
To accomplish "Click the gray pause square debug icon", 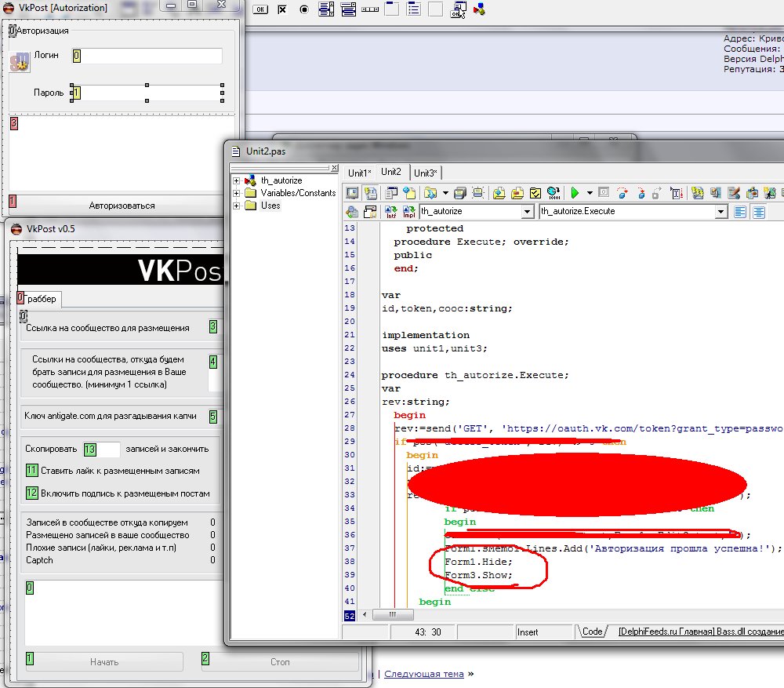I will click(604, 192).
